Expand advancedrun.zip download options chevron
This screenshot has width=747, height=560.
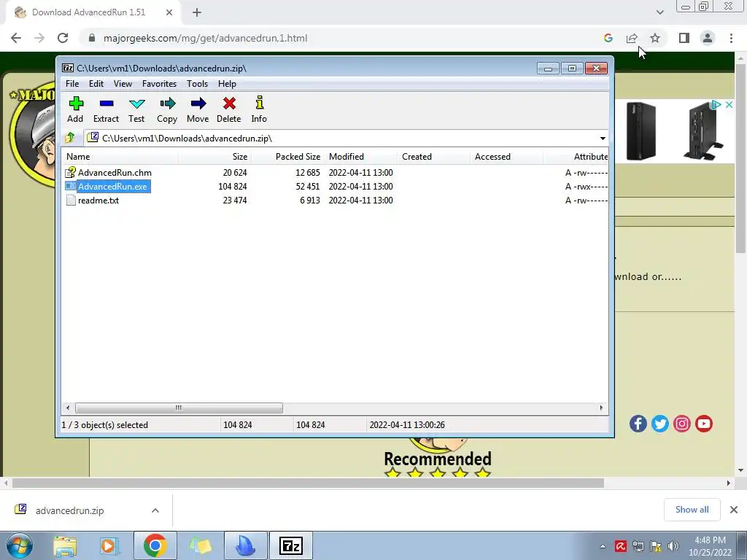pyautogui.click(x=155, y=510)
